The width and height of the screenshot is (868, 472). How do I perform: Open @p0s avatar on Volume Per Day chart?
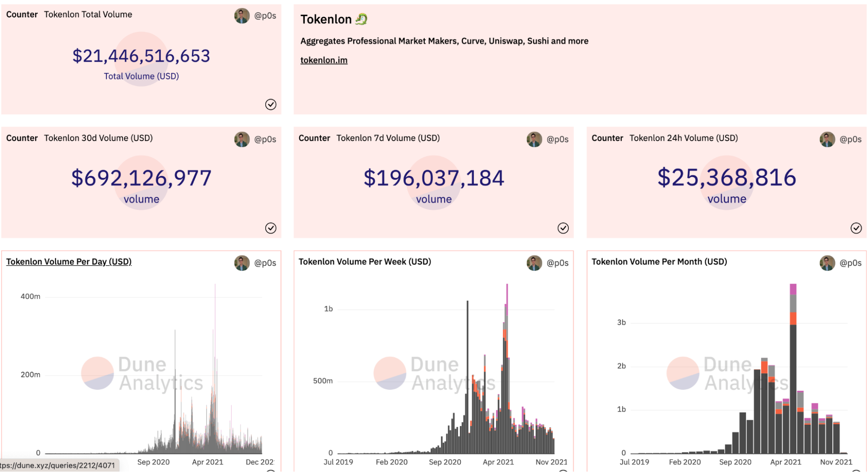(x=242, y=263)
